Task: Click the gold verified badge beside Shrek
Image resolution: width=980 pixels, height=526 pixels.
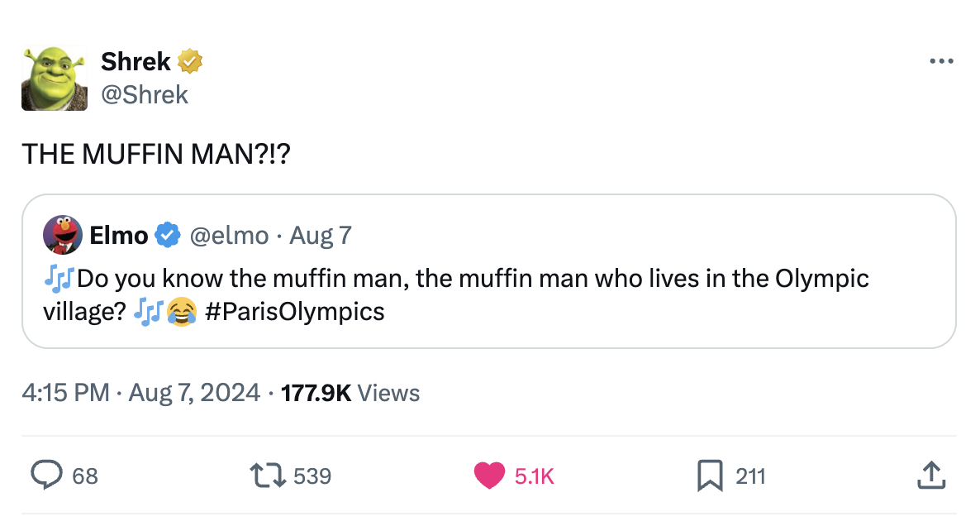Action: tap(190, 61)
